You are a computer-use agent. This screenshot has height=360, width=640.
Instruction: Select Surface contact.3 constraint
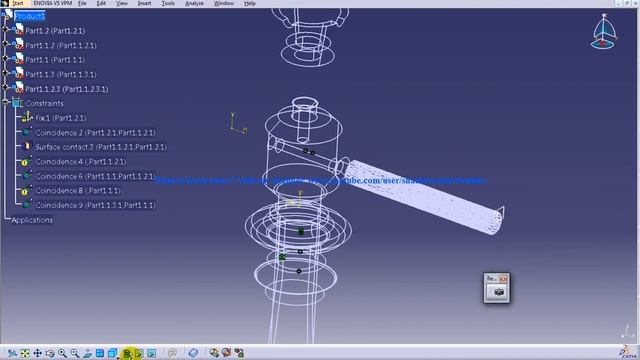(x=101, y=147)
